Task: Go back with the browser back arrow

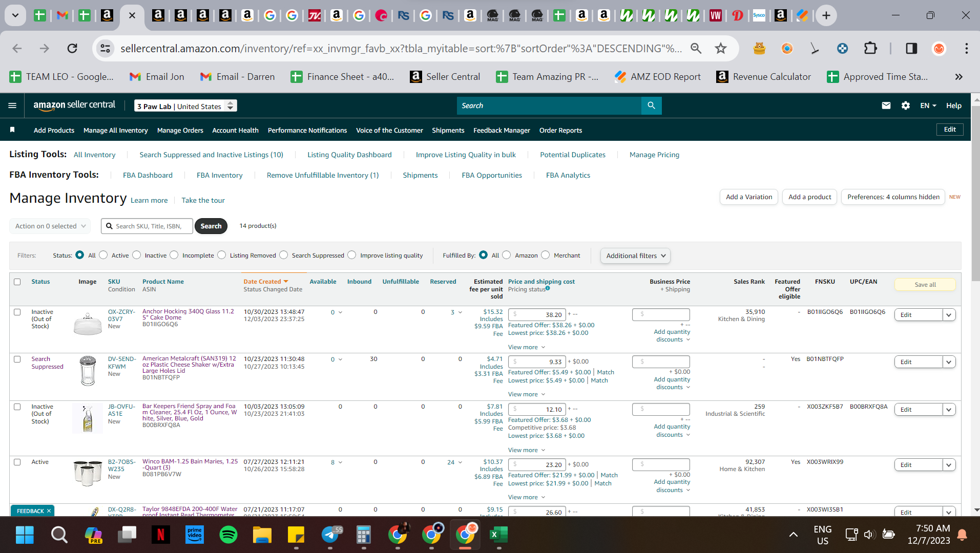Action: (17, 48)
